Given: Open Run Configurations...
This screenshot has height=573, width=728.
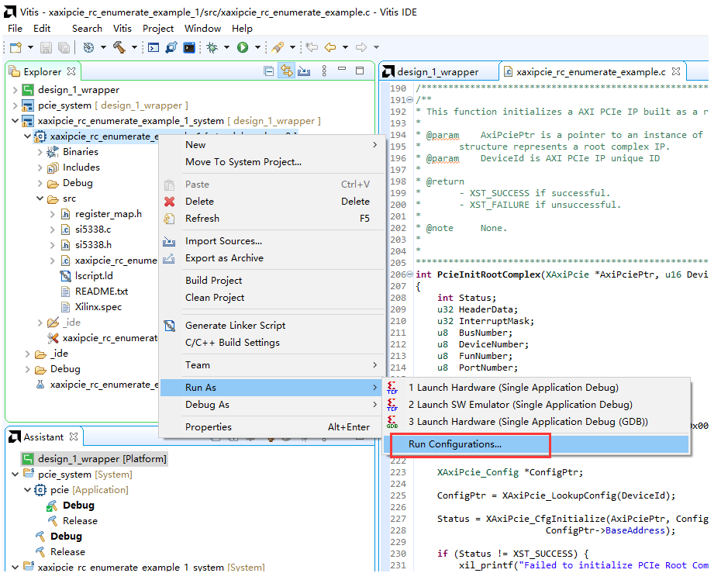Looking at the screenshot, I should 537,444.
